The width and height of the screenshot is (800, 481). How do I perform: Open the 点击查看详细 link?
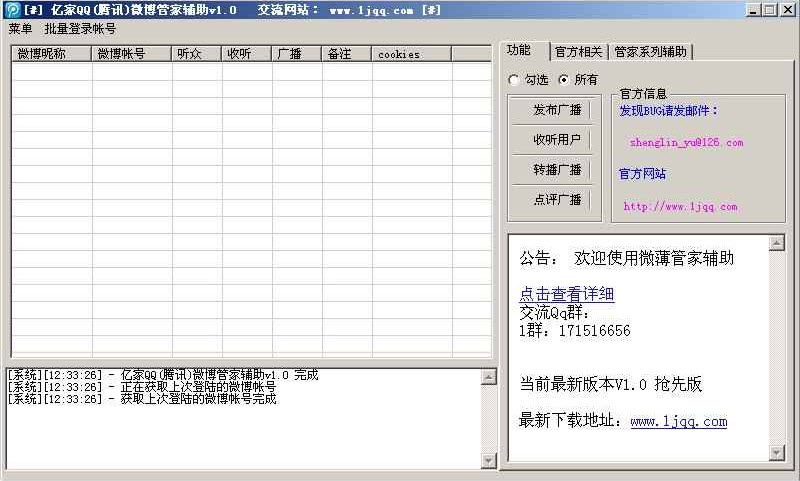coord(566,294)
